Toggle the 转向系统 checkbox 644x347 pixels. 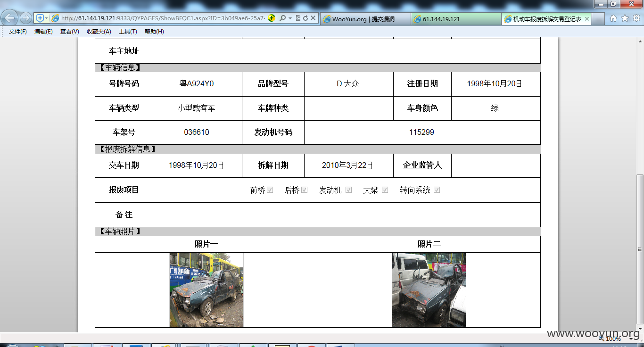(437, 190)
